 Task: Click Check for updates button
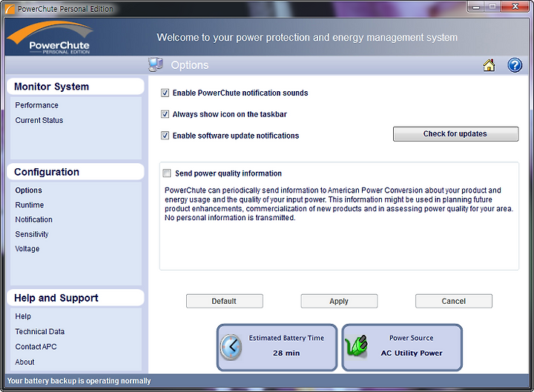(455, 134)
